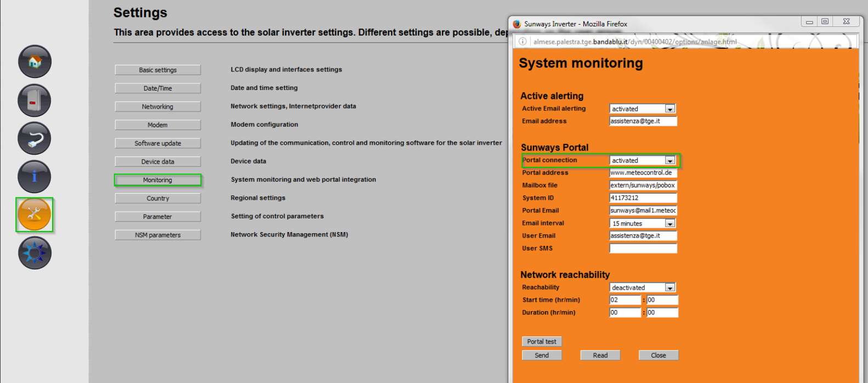
Task: Open the Country settings button
Action: tap(158, 199)
